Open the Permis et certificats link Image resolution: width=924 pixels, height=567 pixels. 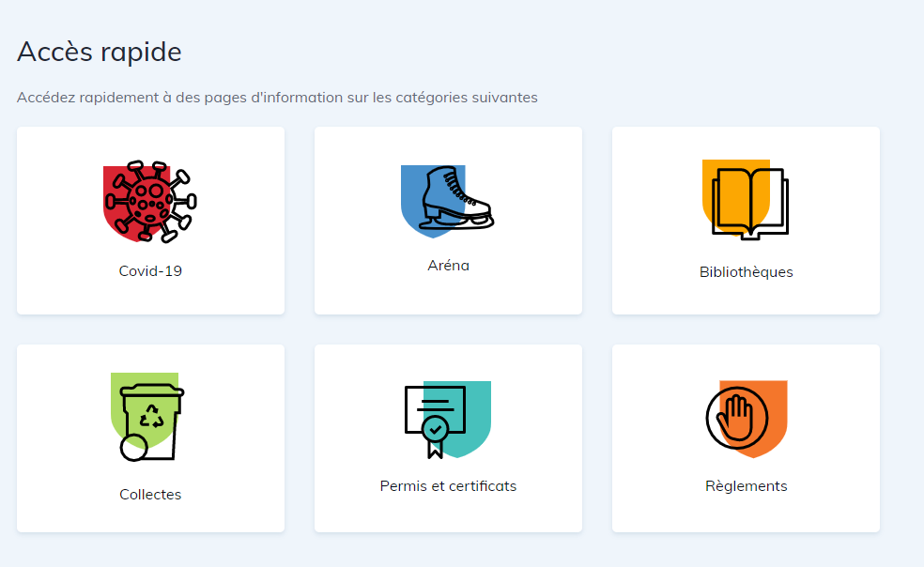[448, 487]
